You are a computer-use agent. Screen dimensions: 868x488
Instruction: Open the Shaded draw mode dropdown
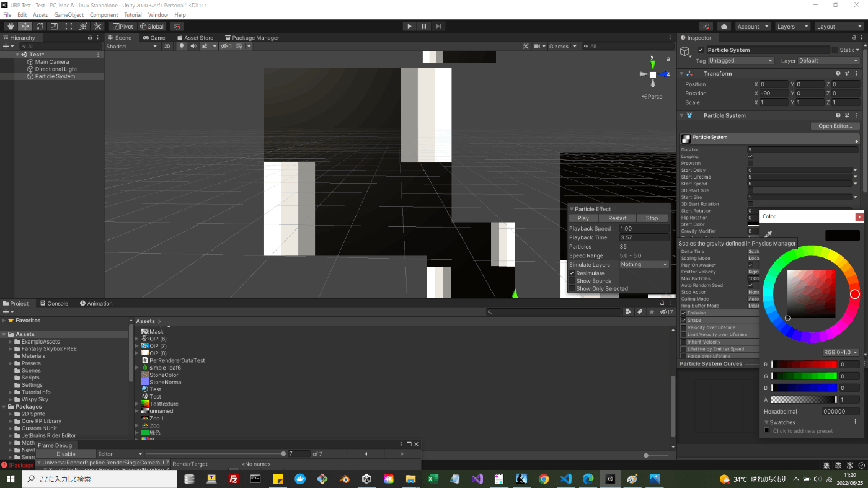point(132,46)
